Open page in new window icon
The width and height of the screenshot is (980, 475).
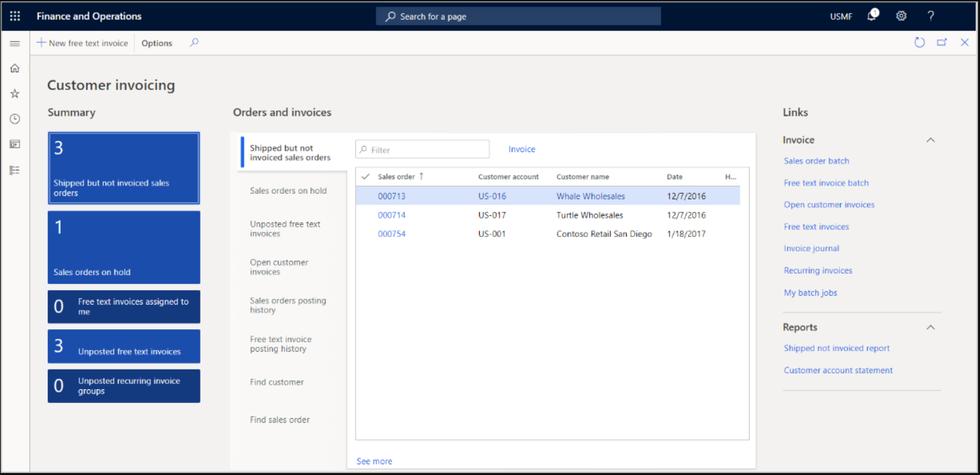(942, 43)
